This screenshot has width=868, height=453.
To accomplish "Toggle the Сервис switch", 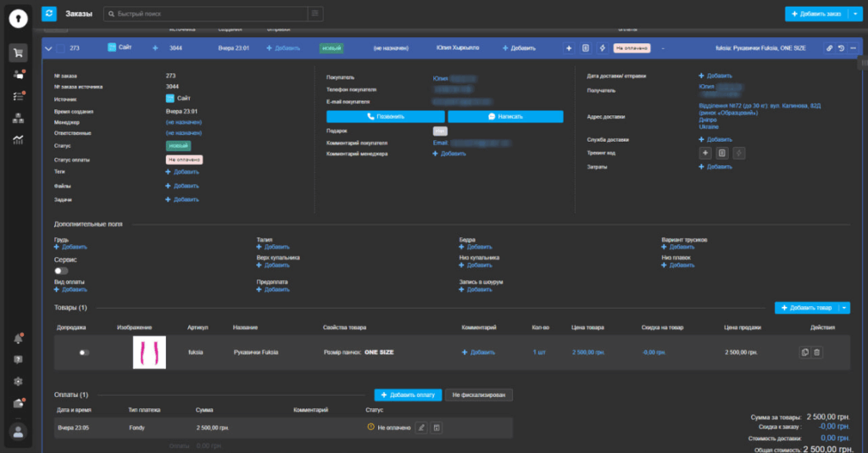I will point(61,270).
